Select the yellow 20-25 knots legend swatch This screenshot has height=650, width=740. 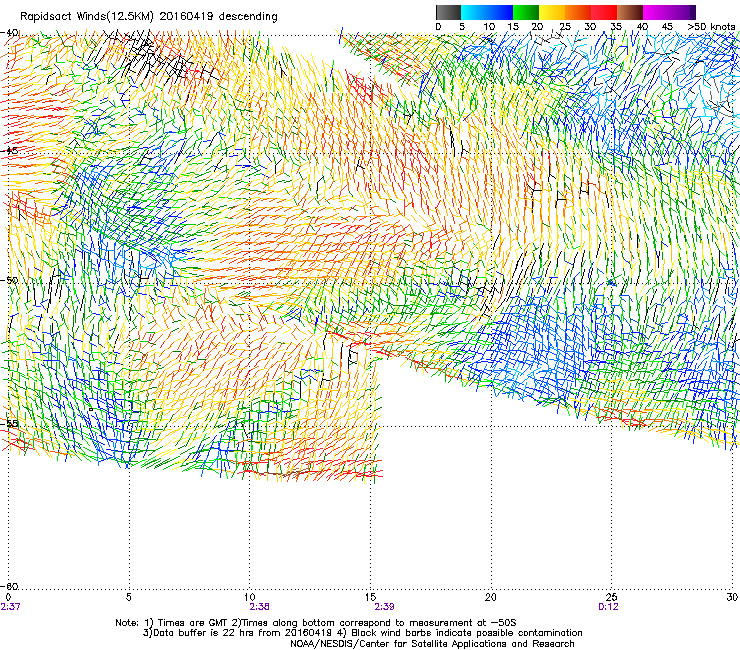[552, 12]
